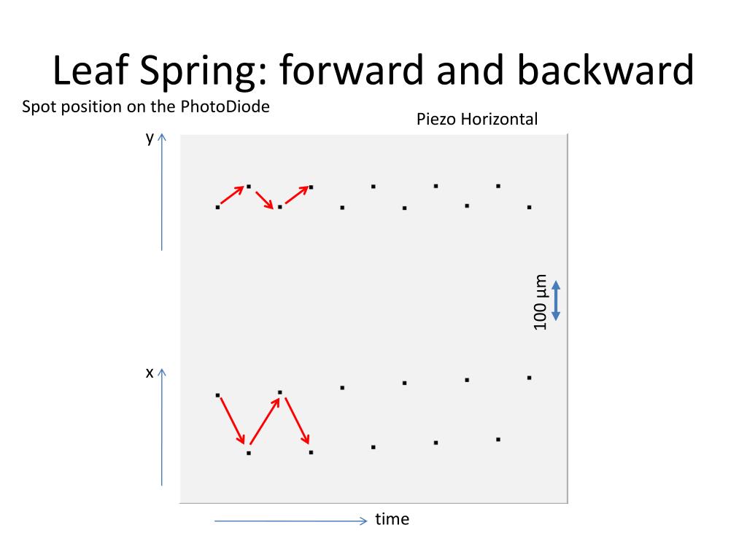This screenshot has width=747, height=560.
Task: Click the last upper data point of the x trace
Action: coord(530,378)
